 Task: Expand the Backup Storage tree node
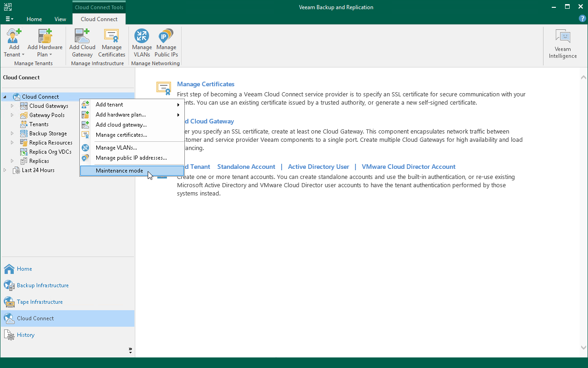click(x=12, y=134)
